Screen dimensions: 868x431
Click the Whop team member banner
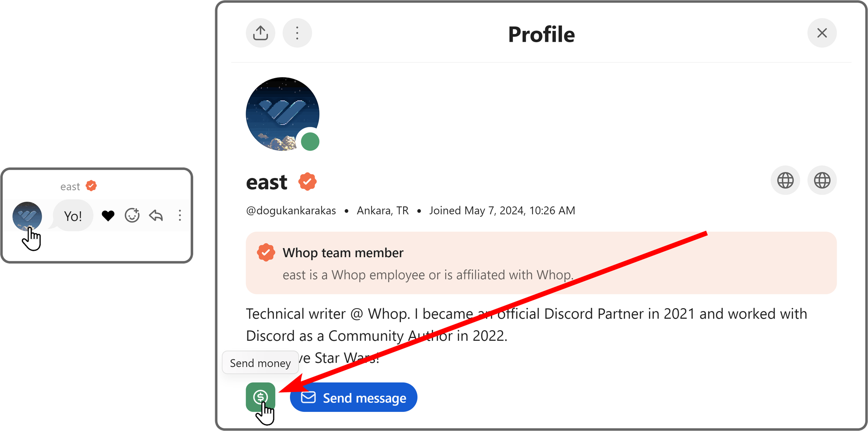pos(541,263)
